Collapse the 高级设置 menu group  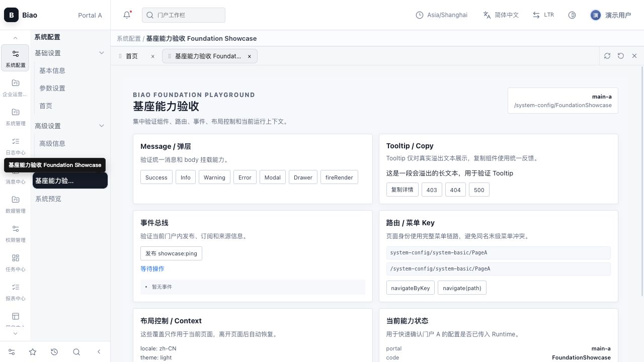[x=70, y=126]
